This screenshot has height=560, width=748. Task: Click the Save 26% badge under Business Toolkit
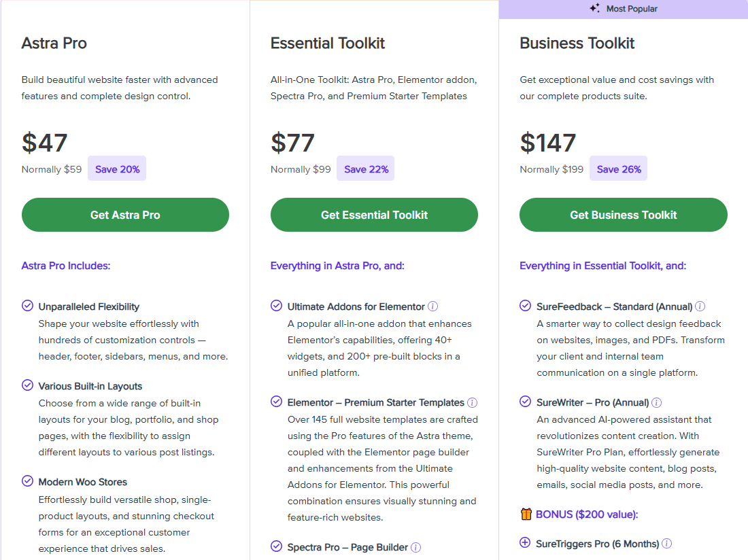[x=618, y=169]
